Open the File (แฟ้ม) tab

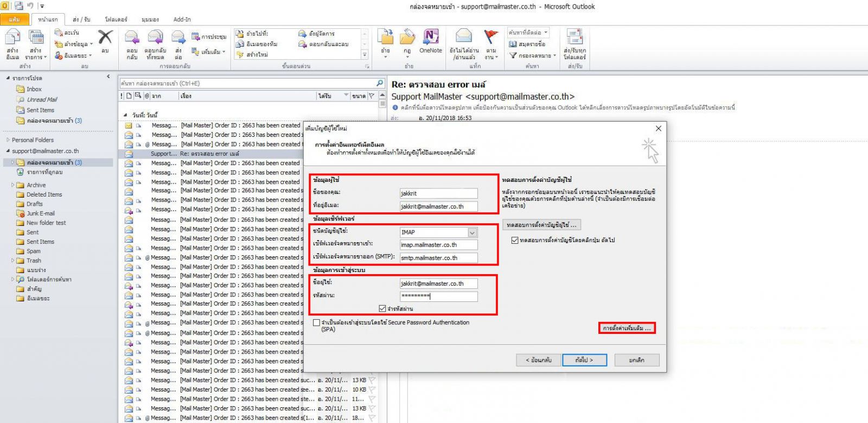coord(15,19)
